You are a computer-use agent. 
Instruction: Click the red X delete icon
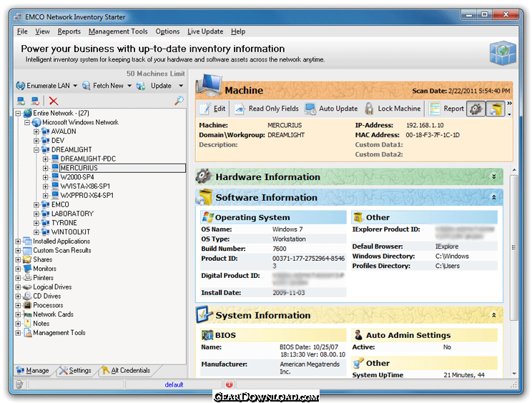point(54,101)
